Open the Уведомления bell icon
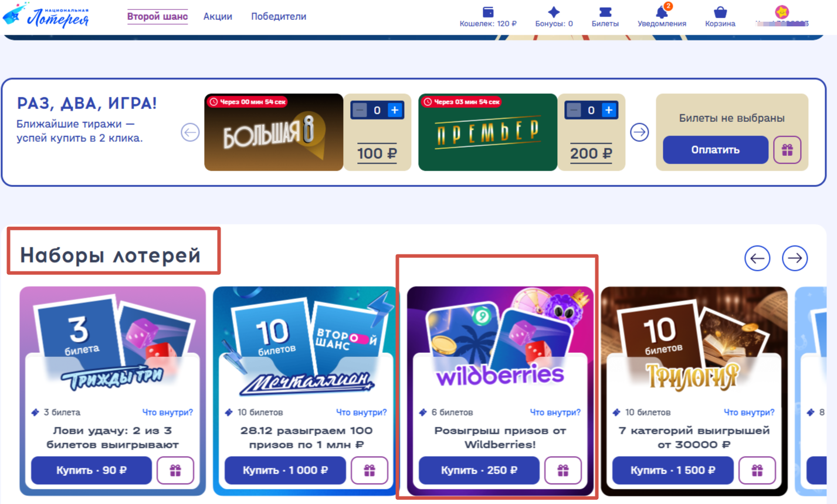The height and width of the screenshot is (504, 837). click(x=662, y=12)
